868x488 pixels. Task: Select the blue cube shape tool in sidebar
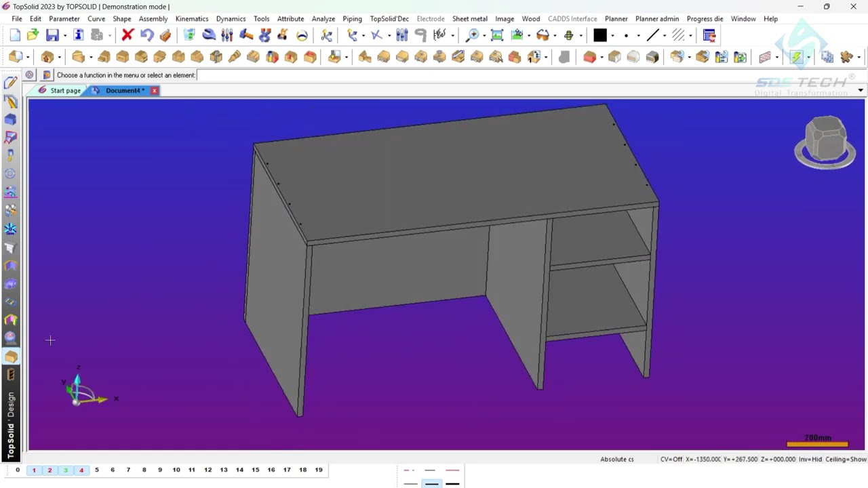click(10, 119)
